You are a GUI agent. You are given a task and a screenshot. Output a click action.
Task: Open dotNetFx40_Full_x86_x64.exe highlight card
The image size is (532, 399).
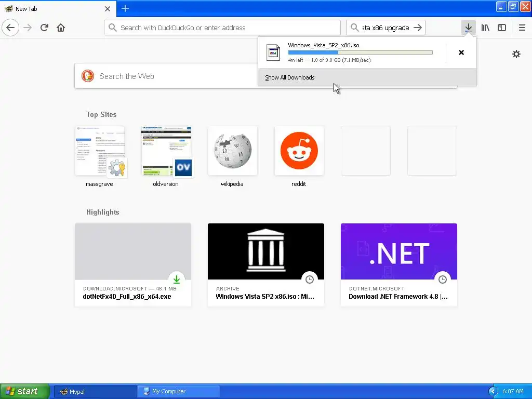coord(133,264)
